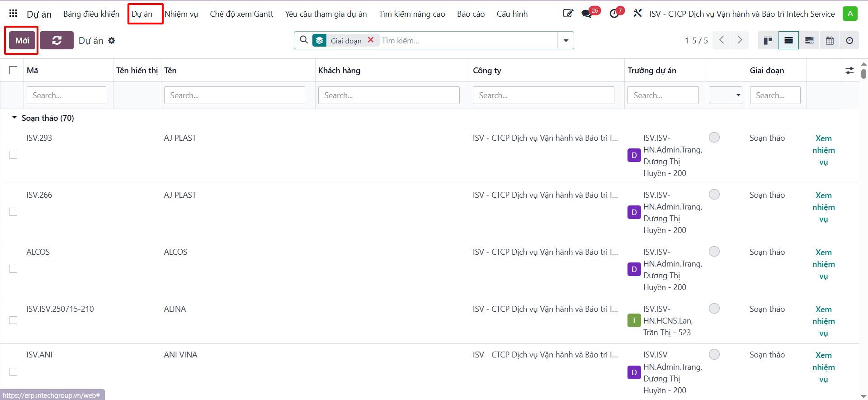This screenshot has height=400, width=868.
Task: Open the compose note pencil icon
Action: 568,14
